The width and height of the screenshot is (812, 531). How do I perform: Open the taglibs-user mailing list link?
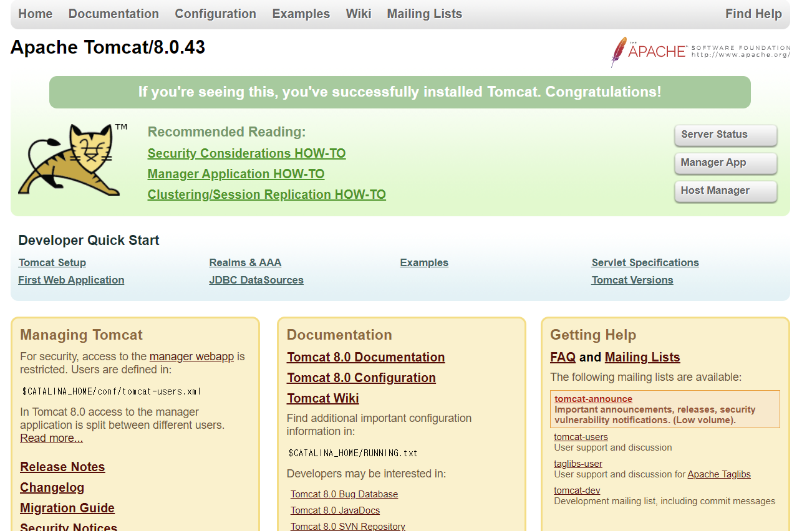[x=578, y=464]
